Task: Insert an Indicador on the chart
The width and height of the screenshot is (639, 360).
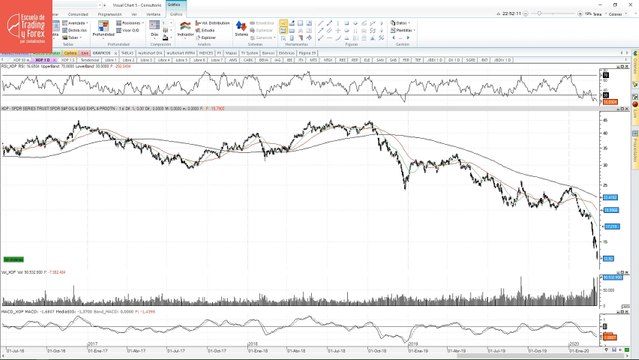Action: (x=185, y=29)
